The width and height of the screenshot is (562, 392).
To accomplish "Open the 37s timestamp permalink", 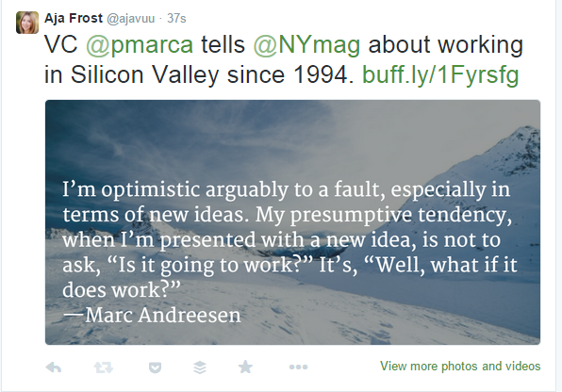I will [x=176, y=18].
